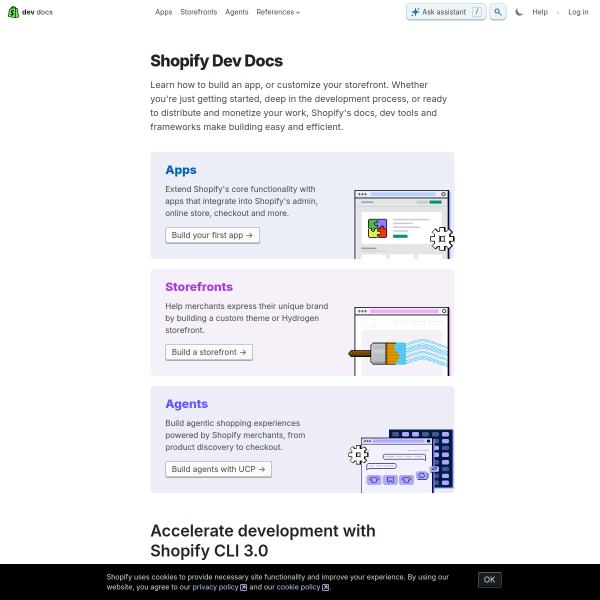This screenshot has height=600, width=600.
Task: Open the Storefronts nav item
Action: (x=199, y=12)
